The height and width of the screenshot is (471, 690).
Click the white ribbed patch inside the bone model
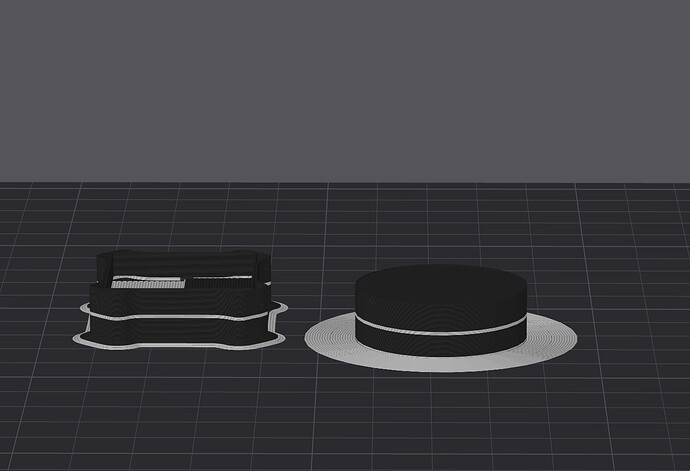click(x=148, y=283)
